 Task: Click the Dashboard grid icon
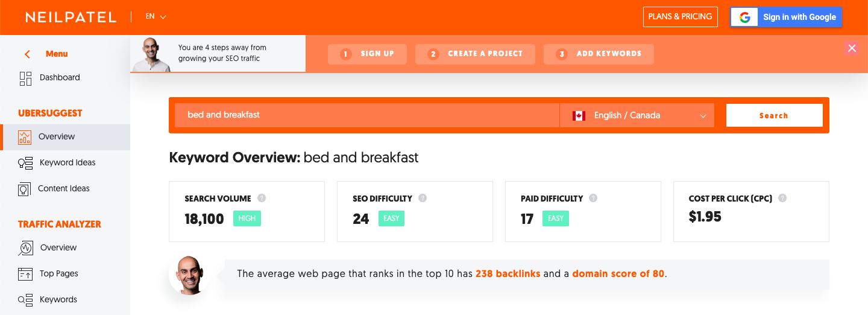coord(25,78)
